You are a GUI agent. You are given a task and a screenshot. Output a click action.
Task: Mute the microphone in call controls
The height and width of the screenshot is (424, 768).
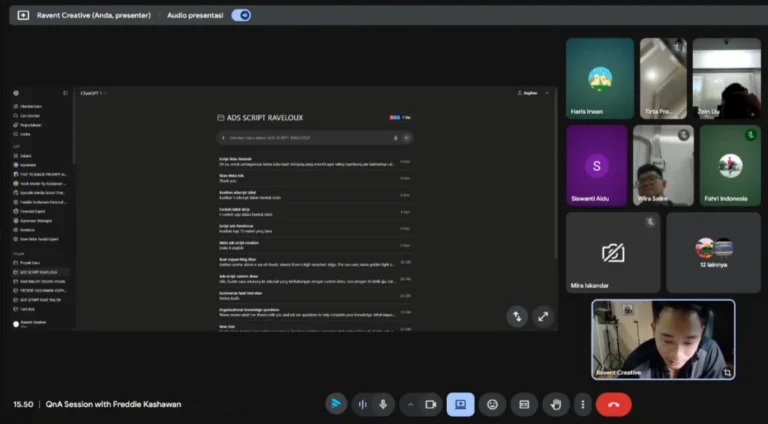[382, 404]
